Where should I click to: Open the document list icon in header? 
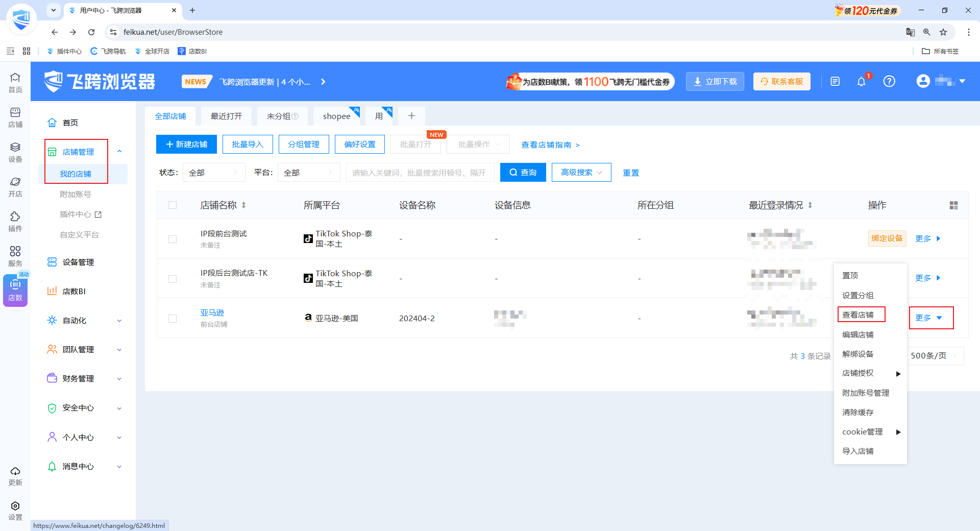coord(835,82)
